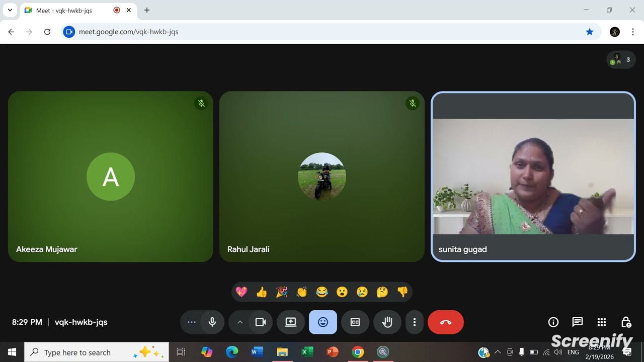The image size is (644, 362).
Task: Open Microsoft Edge from the taskbar
Action: pos(232,352)
